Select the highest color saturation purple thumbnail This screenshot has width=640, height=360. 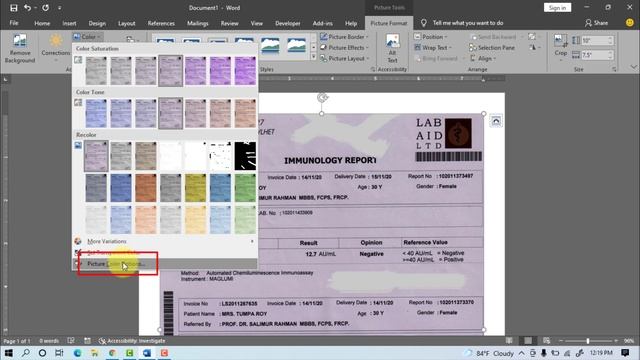[245, 71]
